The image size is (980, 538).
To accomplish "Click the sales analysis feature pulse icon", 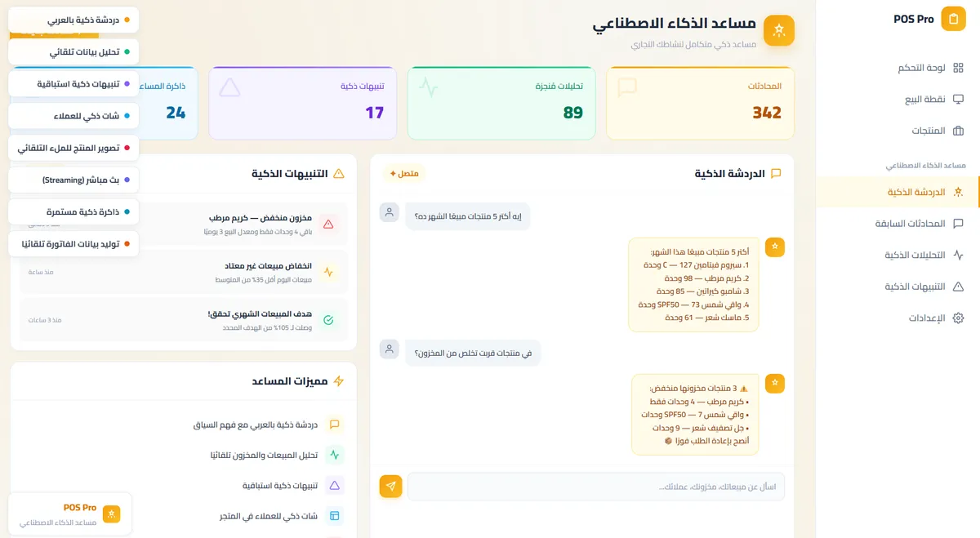I will 334,455.
